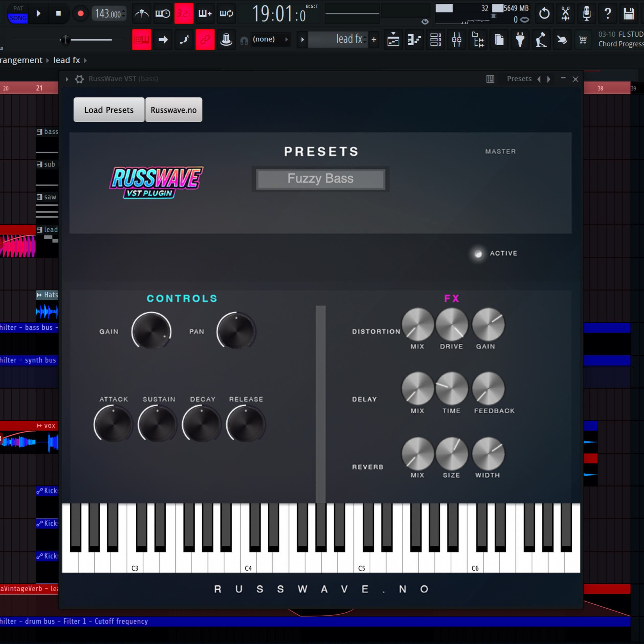Open the (none) snap dropdown
This screenshot has width=644, height=644.
point(270,39)
